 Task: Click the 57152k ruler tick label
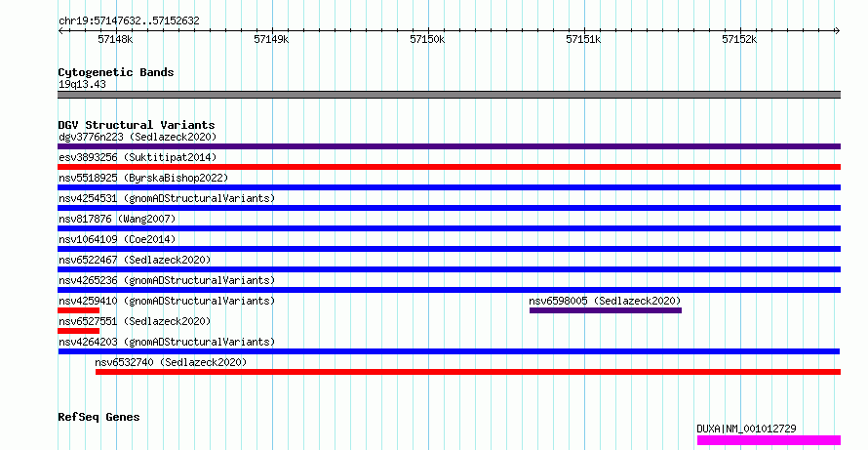739,39
